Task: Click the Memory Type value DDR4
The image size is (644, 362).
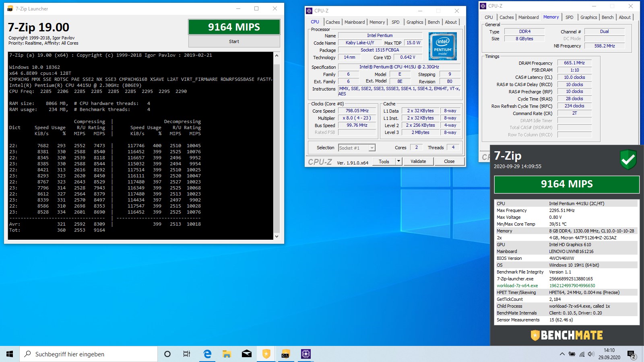Action: pyautogui.click(x=524, y=31)
